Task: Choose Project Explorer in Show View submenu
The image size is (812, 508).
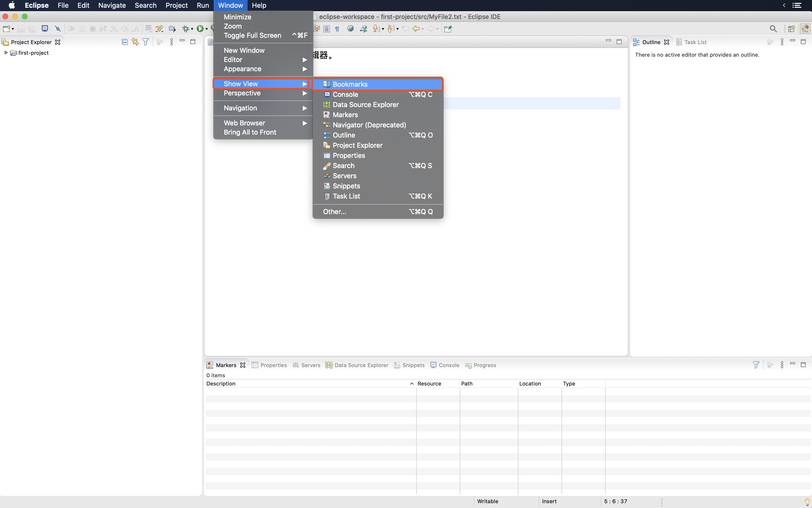Action: (378, 145)
